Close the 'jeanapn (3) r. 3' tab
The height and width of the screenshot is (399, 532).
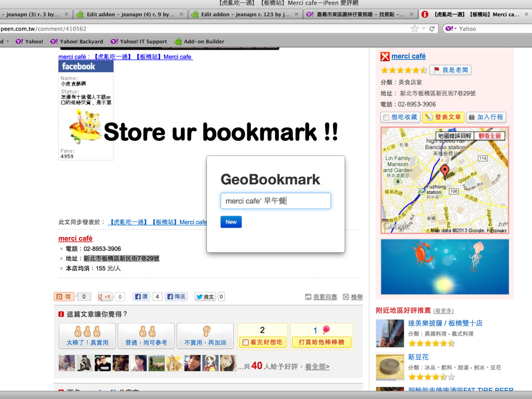66,14
